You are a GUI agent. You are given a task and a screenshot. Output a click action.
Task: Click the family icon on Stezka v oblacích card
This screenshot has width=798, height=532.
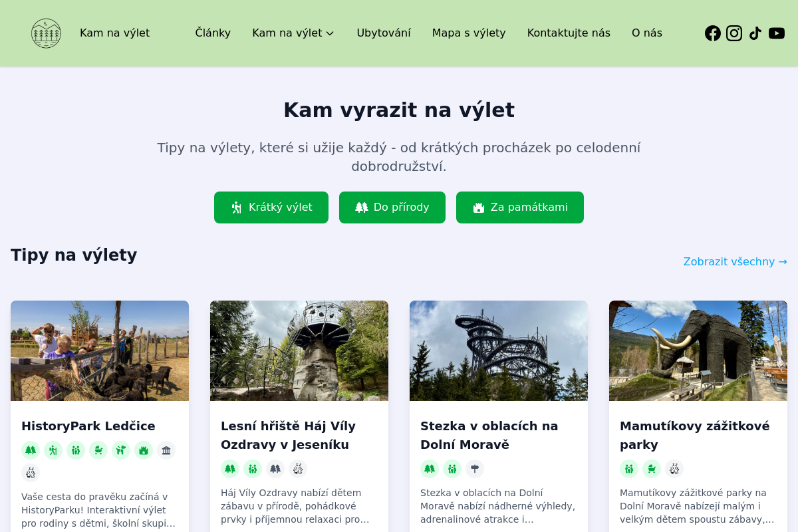452,469
